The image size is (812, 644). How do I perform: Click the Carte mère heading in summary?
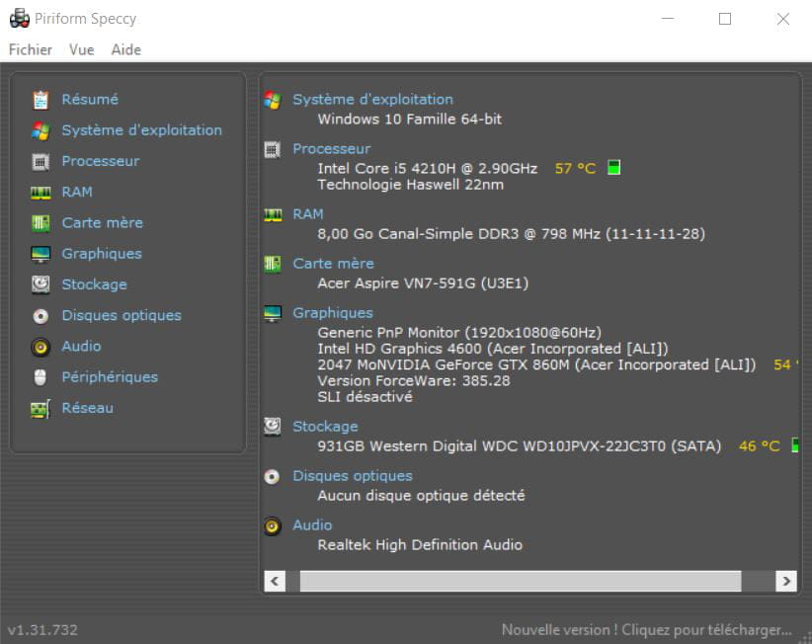click(x=334, y=264)
